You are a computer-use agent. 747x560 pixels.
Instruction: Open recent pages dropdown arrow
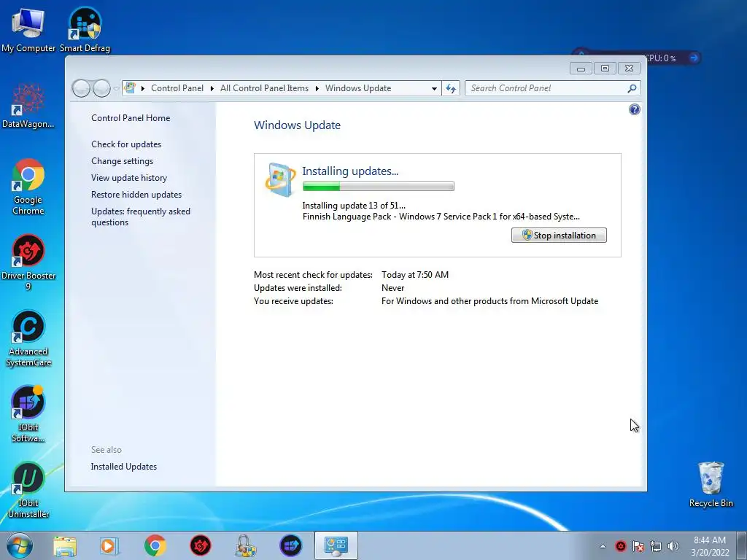[x=116, y=88]
